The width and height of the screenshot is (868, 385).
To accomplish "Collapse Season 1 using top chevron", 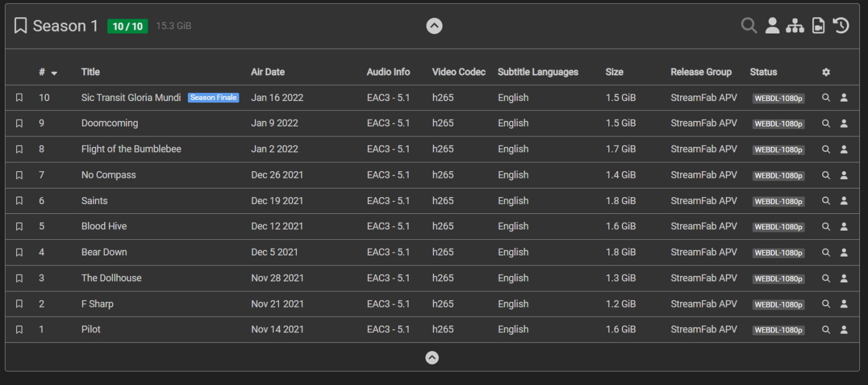I will [x=434, y=26].
